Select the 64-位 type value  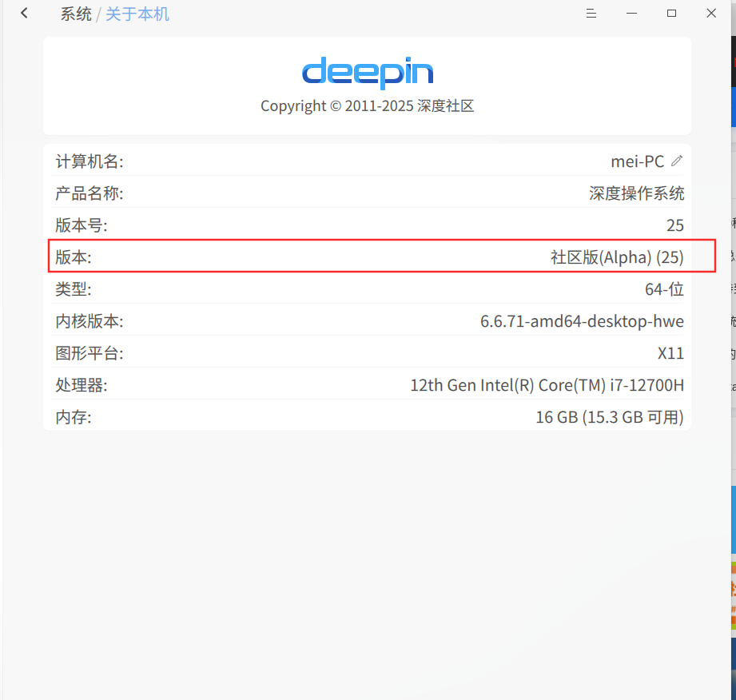pos(664,289)
